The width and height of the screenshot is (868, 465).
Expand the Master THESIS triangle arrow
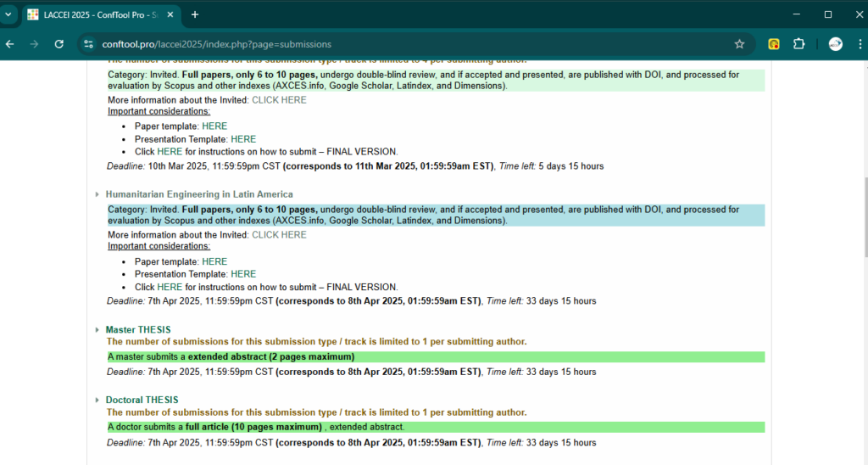(97, 329)
